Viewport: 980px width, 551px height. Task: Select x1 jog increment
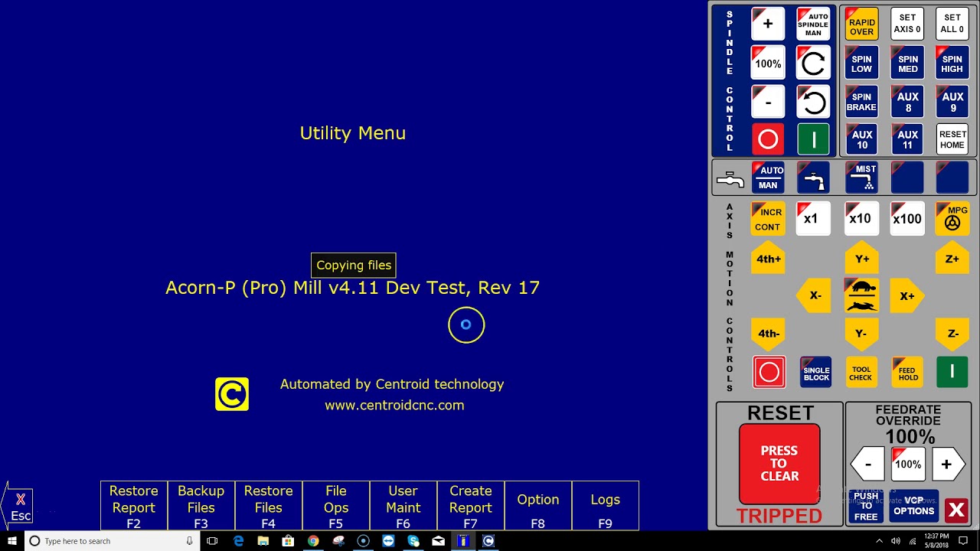(813, 219)
